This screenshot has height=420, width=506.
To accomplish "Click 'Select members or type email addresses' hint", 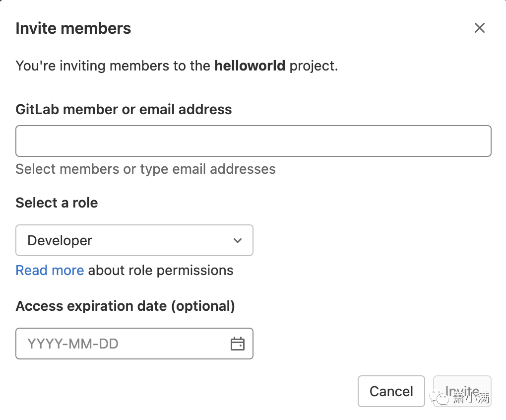I will pos(145,169).
